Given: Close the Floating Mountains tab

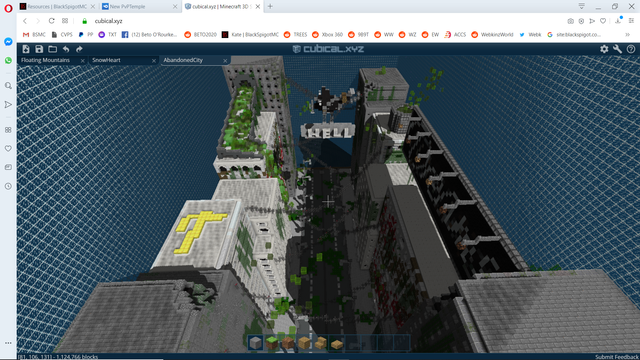Looking at the screenshot, I should point(83,60).
